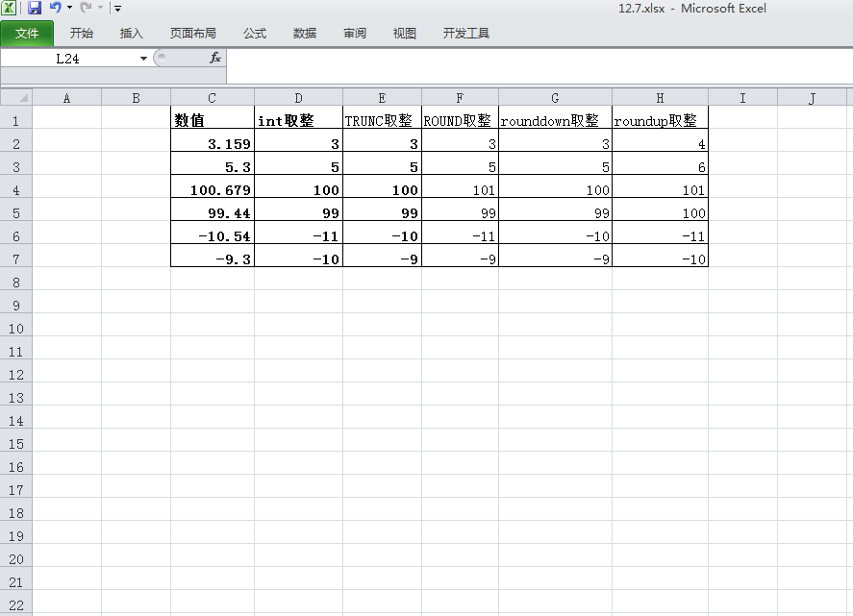Switch to the 数据 tab
The width and height of the screenshot is (853, 616).
point(305,34)
